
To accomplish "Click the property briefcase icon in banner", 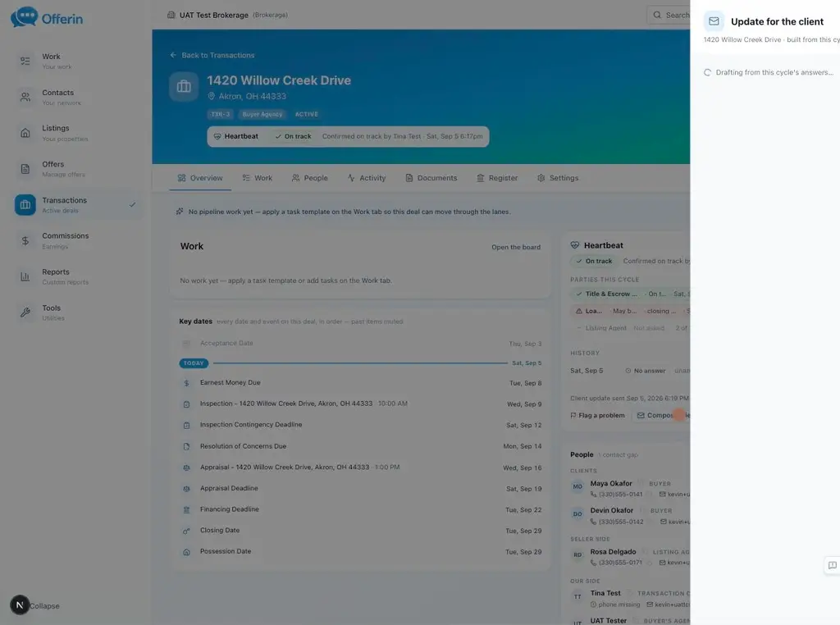I will point(184,86).
